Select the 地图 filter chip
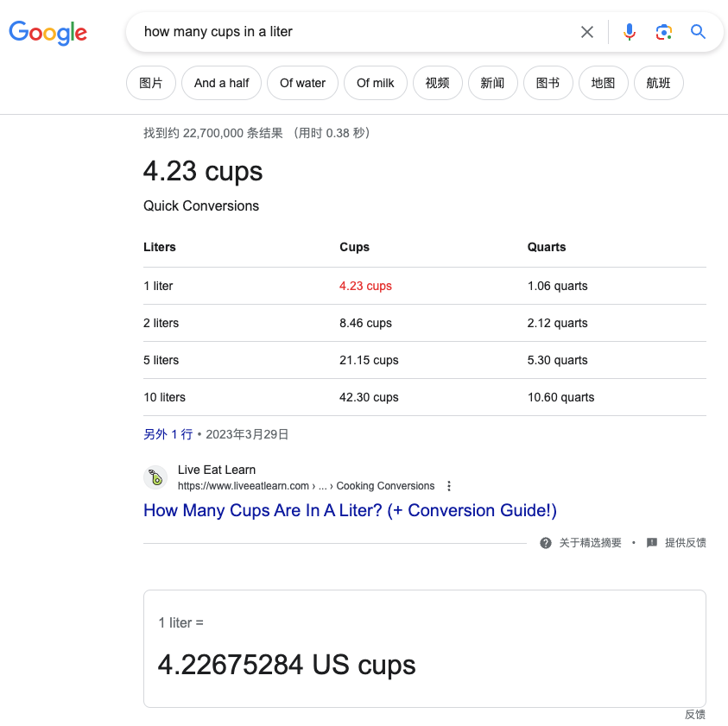 (604, 83)
